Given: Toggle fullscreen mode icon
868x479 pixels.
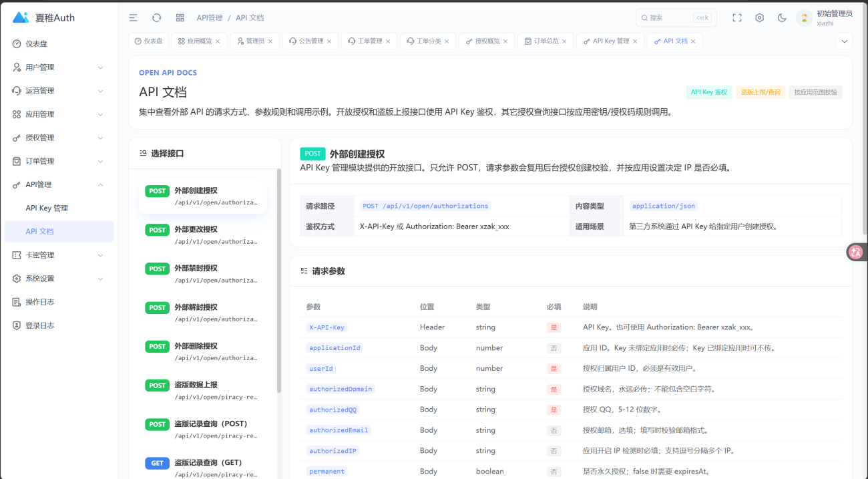Looking at the screenshot, I should click(737, 18).
